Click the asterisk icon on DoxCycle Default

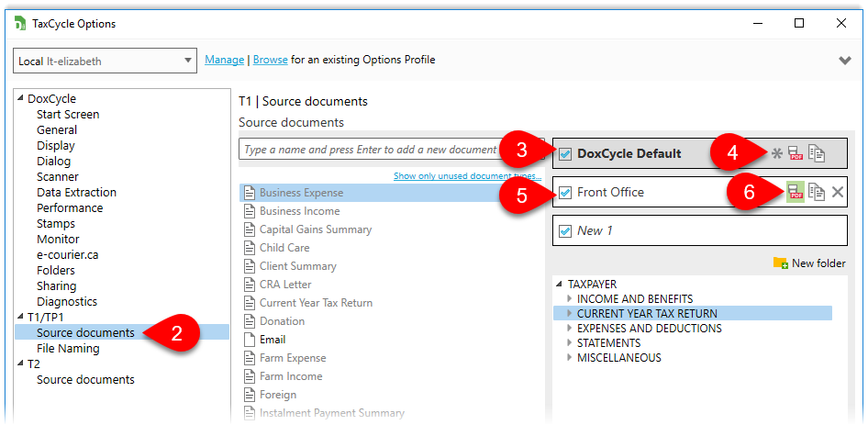click(x=777, y=153)
